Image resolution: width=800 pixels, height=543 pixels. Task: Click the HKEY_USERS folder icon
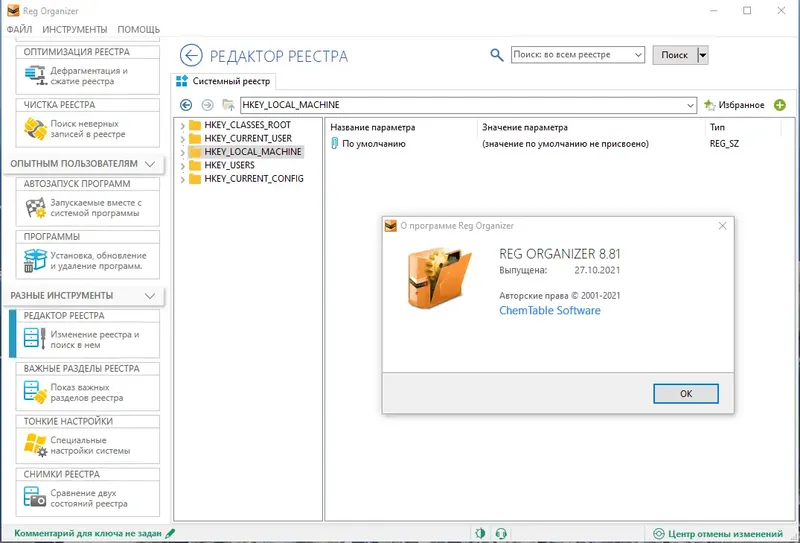click(195, 165)
